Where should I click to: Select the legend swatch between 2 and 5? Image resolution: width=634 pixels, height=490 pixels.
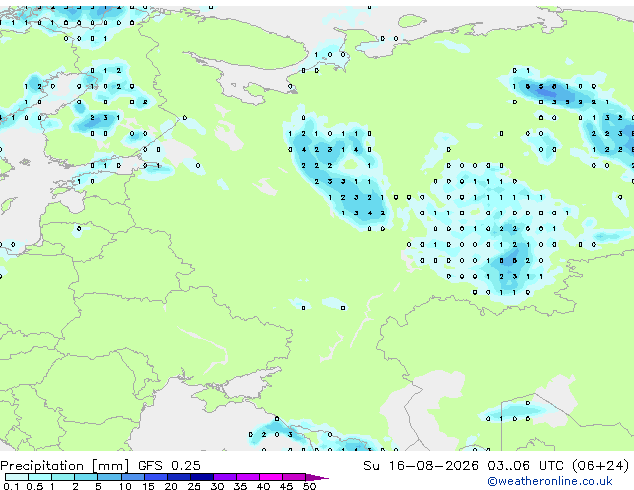86,477
